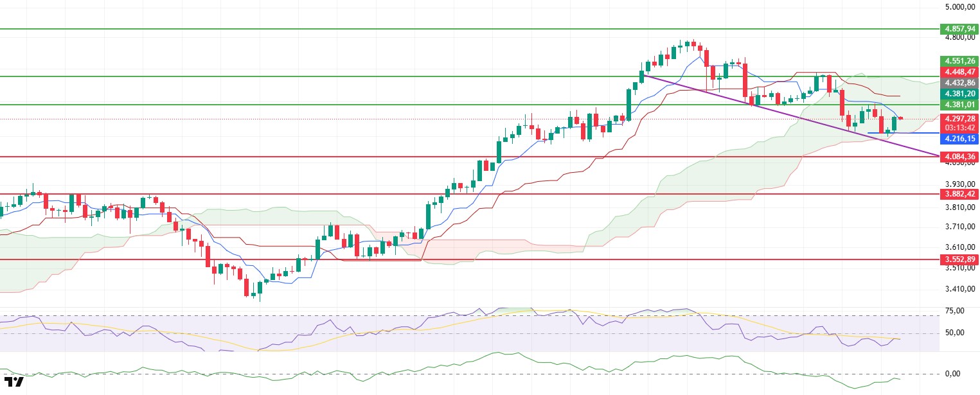
Task: Click the TradingView logo icon
Action: [x=13, y=381]
